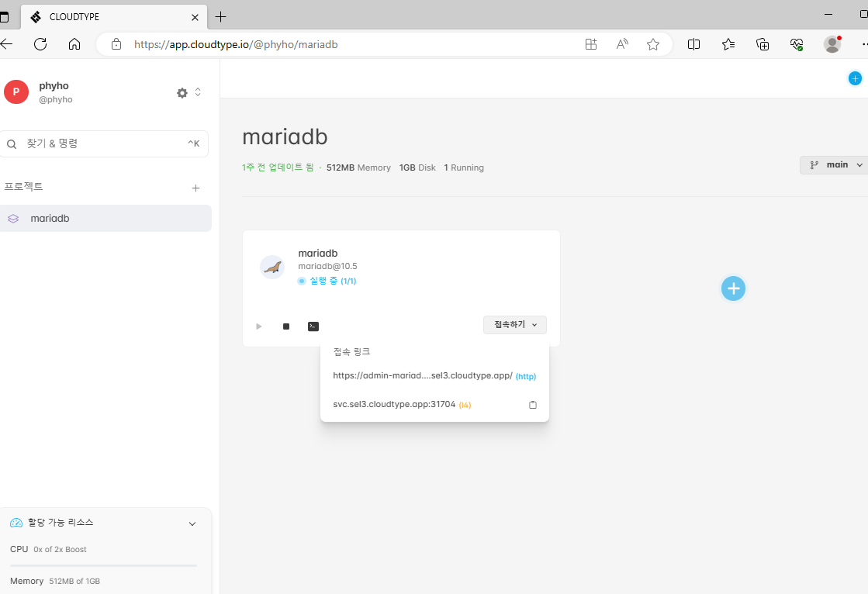This screenshot has width=868, height=594.
Task: Click the 프로젝트 section label
Action: pos(23,187)
